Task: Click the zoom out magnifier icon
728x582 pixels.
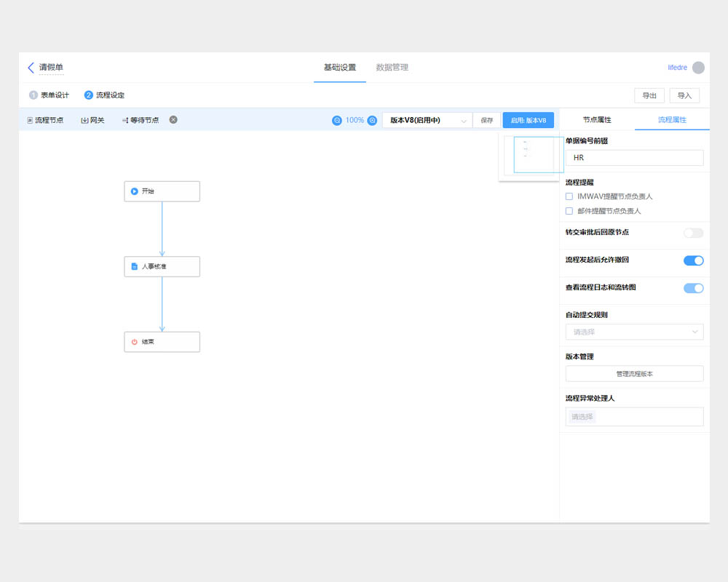Action: point(337,120)
